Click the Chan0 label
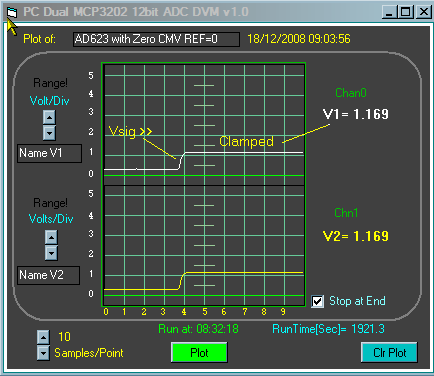Image resolution: width=434 pixels, height=376 pixels. tap(351, 93)
